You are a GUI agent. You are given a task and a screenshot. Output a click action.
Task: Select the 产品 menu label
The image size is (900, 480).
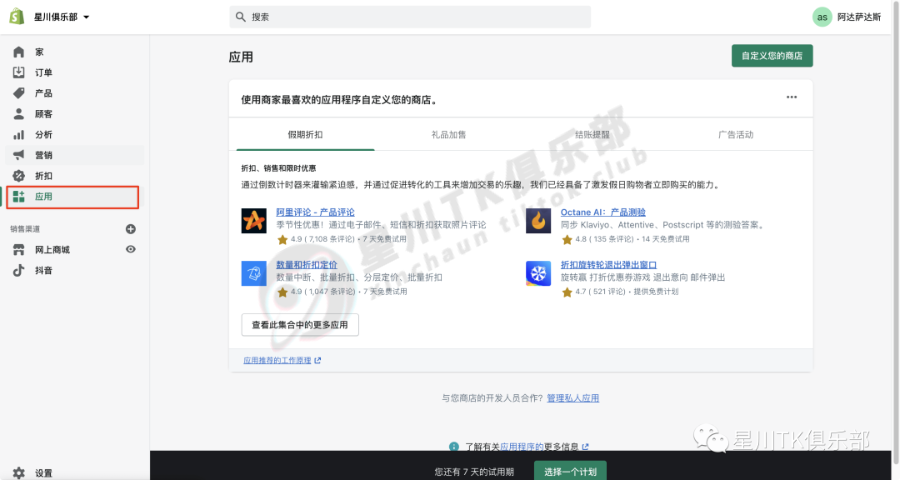[44, 93]
